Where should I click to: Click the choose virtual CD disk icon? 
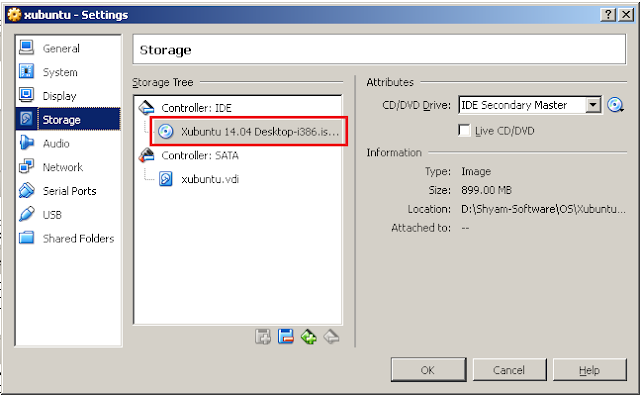615,105
